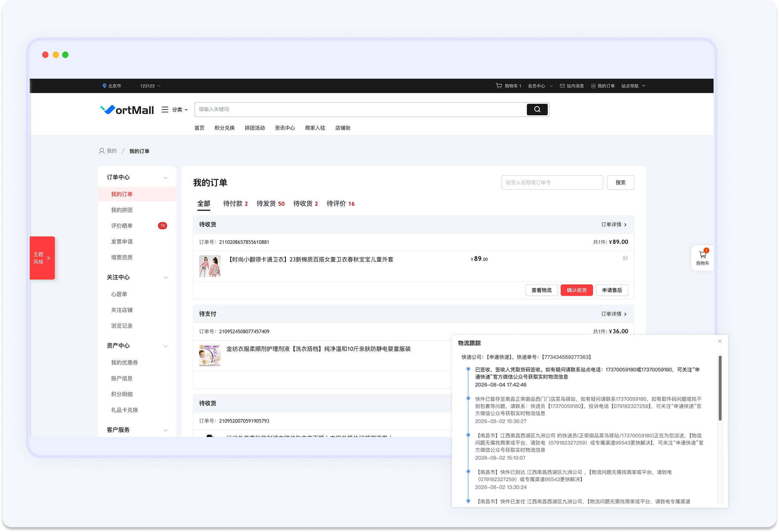
Task: Open 发票申请 in the sidebar
Action: pyautogui.click(x=122, y=241)
